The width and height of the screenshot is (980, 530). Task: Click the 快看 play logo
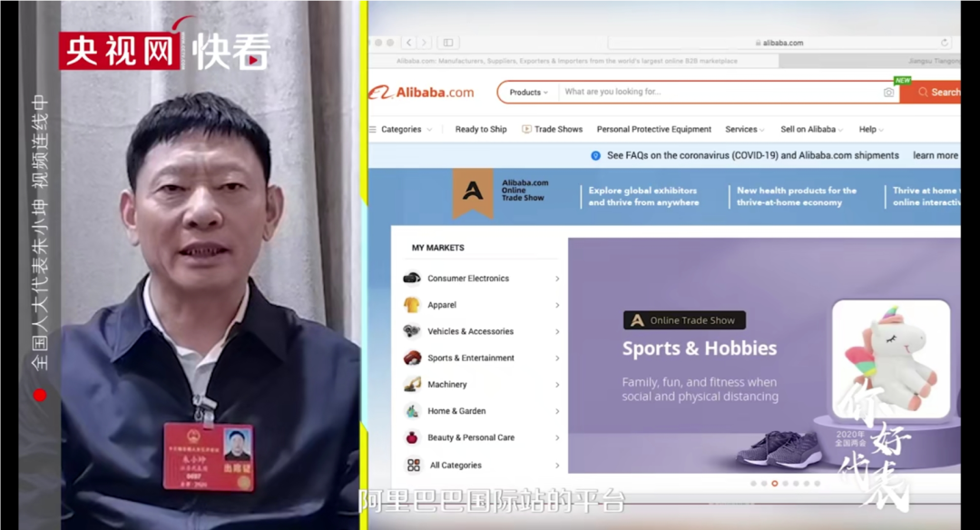[x=232, y=51]
